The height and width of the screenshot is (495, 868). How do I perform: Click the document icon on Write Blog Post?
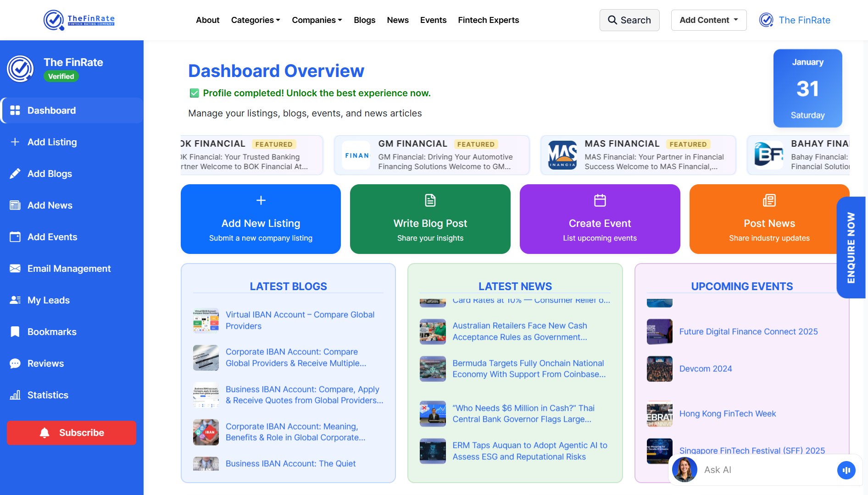click(x=430, y=200)
